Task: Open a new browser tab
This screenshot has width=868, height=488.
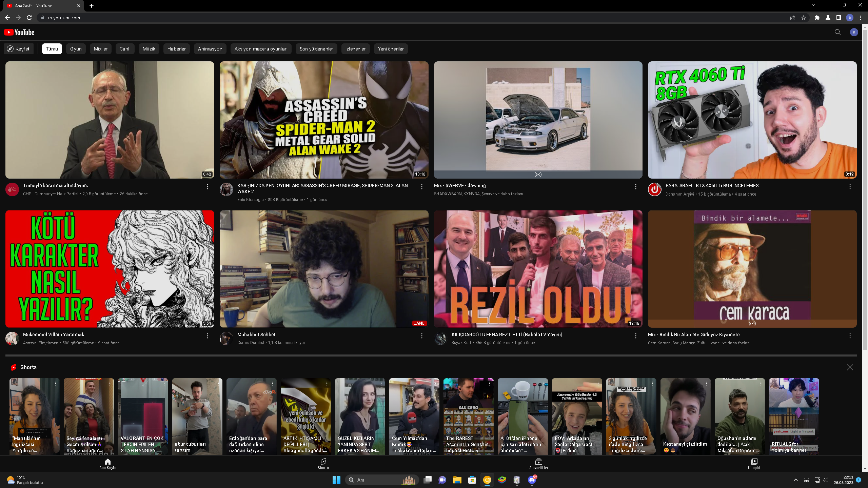Action: coord(92,6)
